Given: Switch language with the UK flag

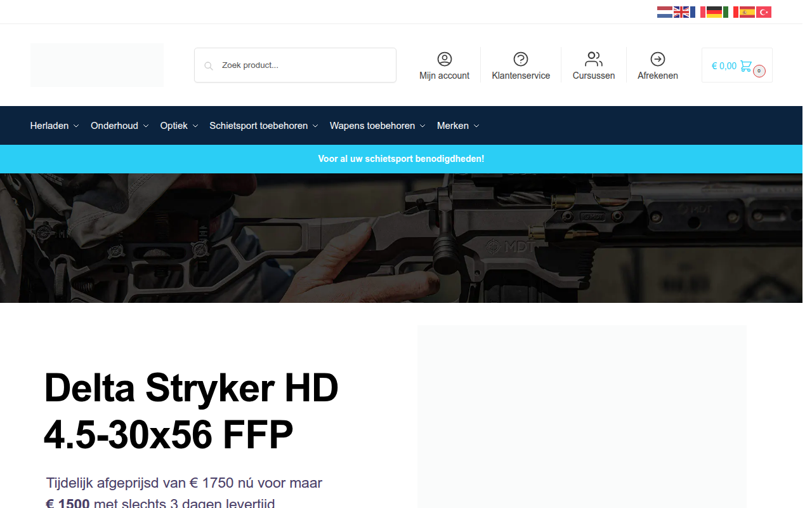Looking at the screenshot, I should pyautogui.click(x=681, y=12).
